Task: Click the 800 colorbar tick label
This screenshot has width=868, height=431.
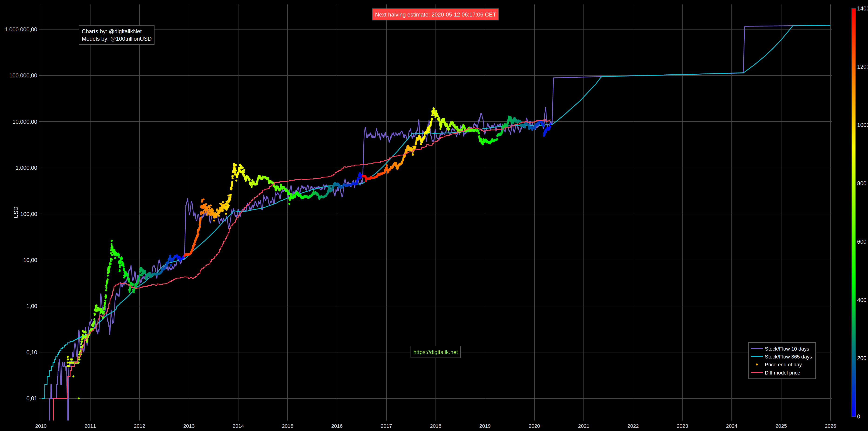Action: pyautogui.click(x=861, y=183)
